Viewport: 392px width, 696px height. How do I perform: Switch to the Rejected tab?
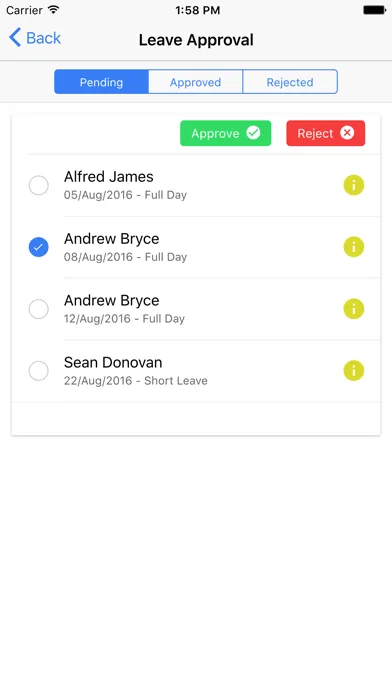(290, 82)
